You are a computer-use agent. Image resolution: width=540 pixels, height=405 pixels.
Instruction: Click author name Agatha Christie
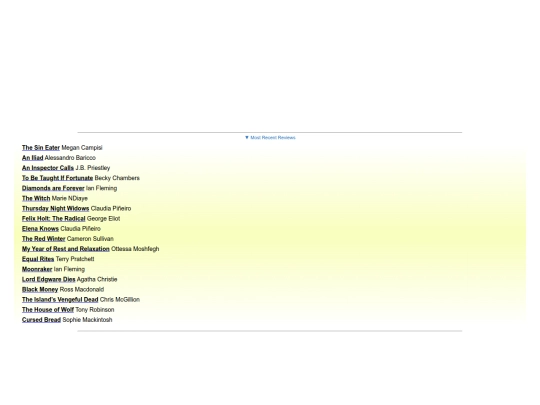(x=97, y=279)
